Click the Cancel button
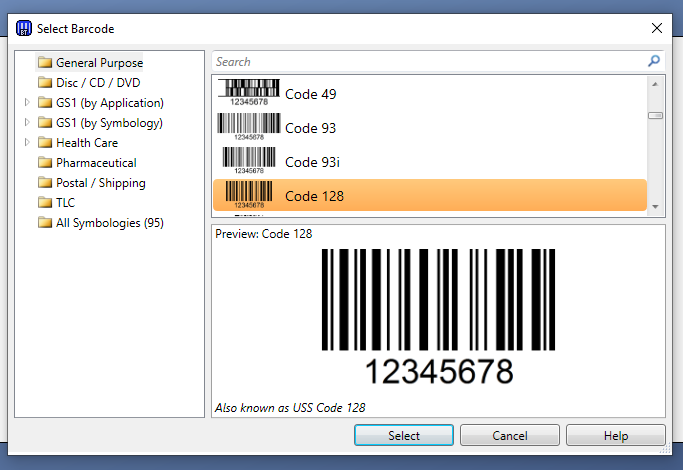The image size is (683, 470). pyautogui.click(x=510, y=435)
